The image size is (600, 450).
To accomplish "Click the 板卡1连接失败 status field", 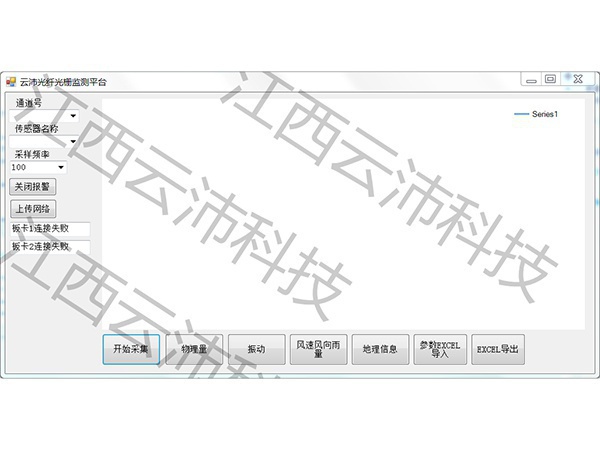I will (x=49, y=228).
